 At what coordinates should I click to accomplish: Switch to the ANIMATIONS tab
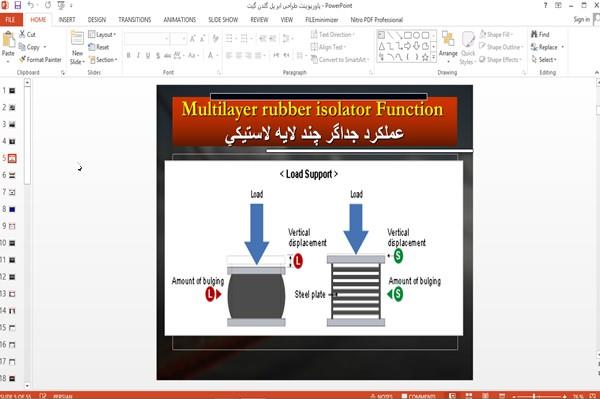[179, 20]
